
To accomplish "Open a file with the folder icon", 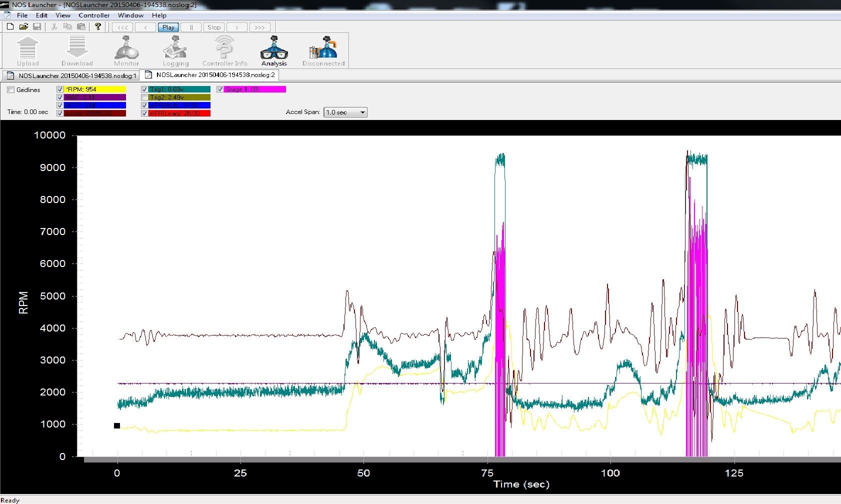I will click(x=23, y=27).
